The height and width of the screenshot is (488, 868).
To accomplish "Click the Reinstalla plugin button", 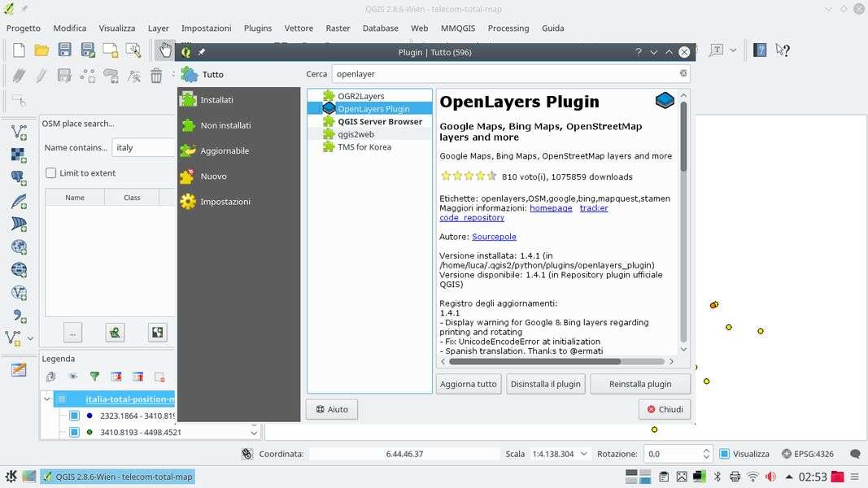I will 639,384.
